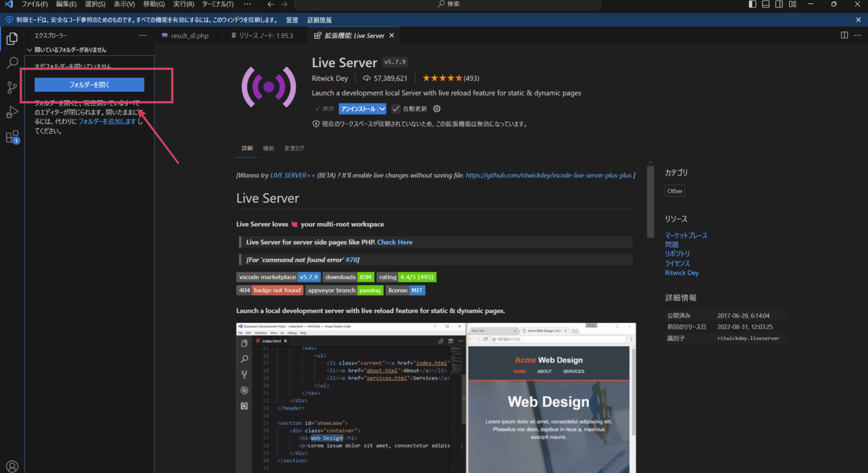Screen dimensions: 868x473
Task: Open the ファイル(F) menu
Action: coord(34,4)
